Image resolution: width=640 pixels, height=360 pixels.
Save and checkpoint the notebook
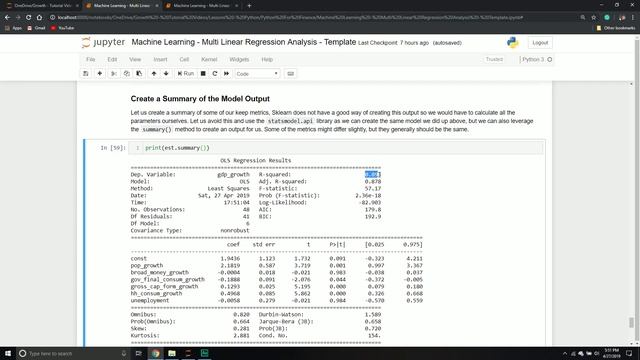click(x=86, y=73)
